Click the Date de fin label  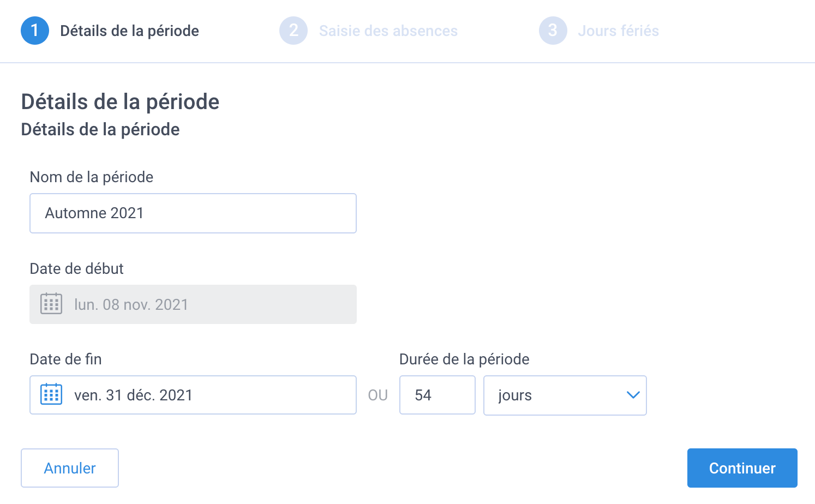click(66, 359)
